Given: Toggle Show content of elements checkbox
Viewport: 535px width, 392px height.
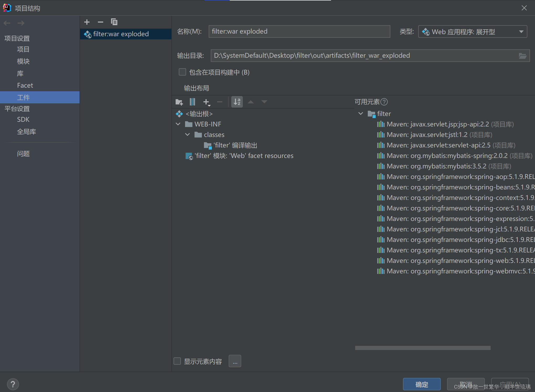Looking at the screenshot, I should point(177,361).
